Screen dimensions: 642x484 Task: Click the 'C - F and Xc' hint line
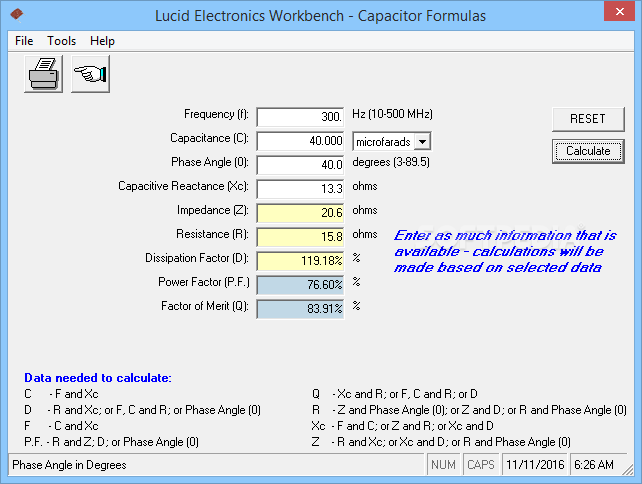click(x=61, y=394)
